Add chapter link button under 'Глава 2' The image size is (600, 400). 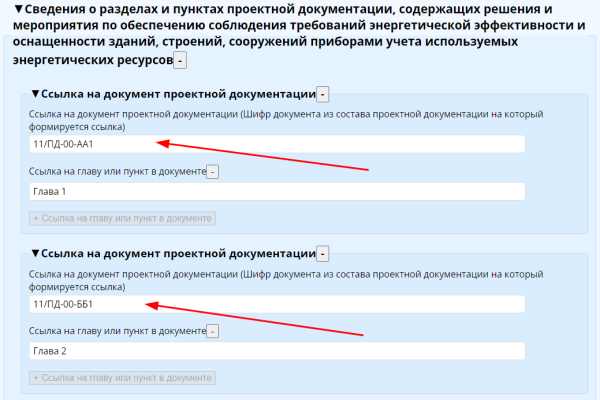point(122,378)
